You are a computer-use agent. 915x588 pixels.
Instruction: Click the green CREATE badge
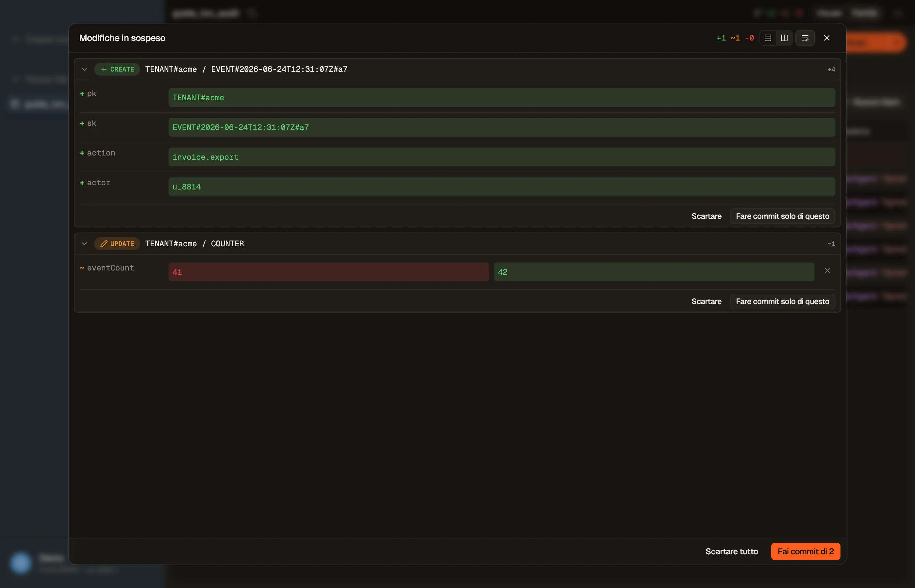pyautogui.click(x=117, y=69)
